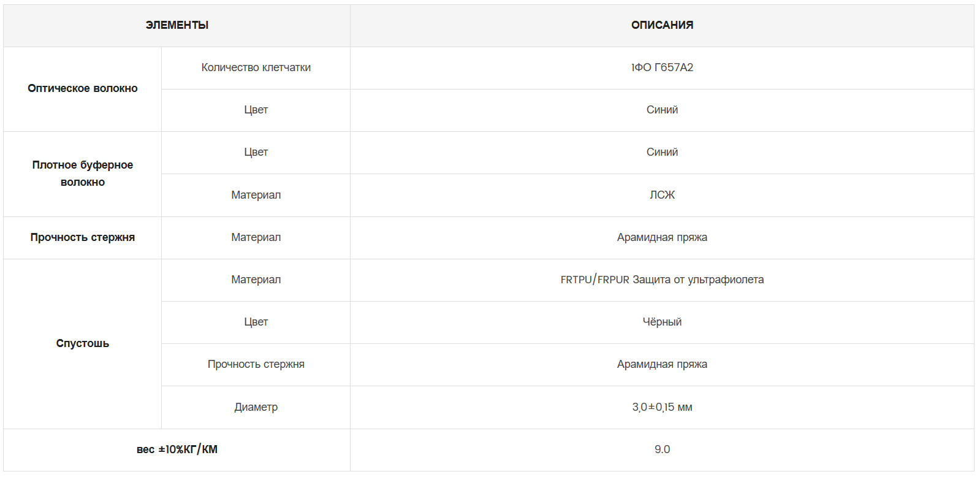Click Материал cell beside FRTPU/FRPUR
This screenshot has height=477, width=980.
point(256,280)
